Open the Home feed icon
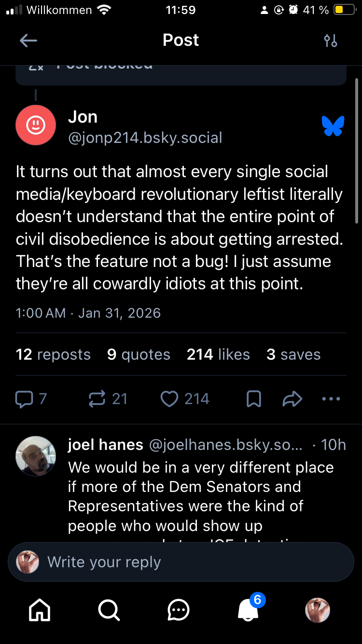This screenshot has height=644, width=362. click(40, 610)
